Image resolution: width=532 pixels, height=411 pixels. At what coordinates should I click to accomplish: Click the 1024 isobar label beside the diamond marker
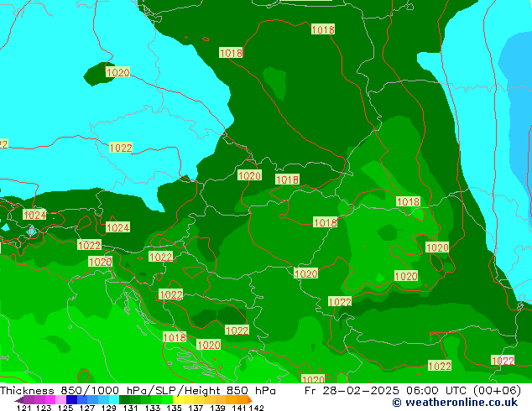(34, 215)
